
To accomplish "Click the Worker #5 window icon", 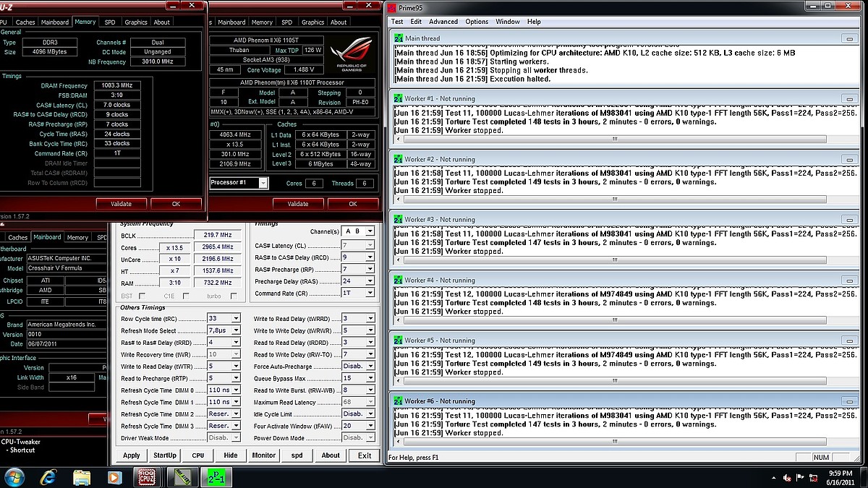I will click(x=399, y=340).
